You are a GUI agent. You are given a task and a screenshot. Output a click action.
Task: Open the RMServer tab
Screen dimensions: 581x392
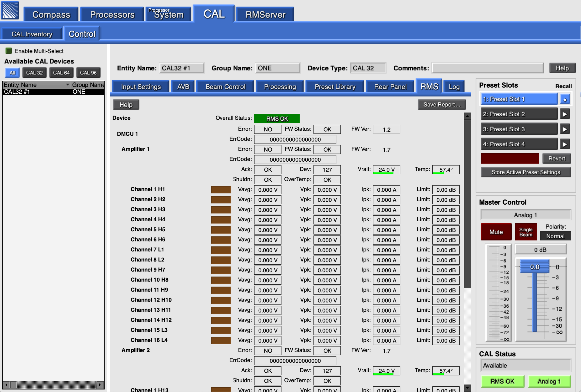[265, 14]
